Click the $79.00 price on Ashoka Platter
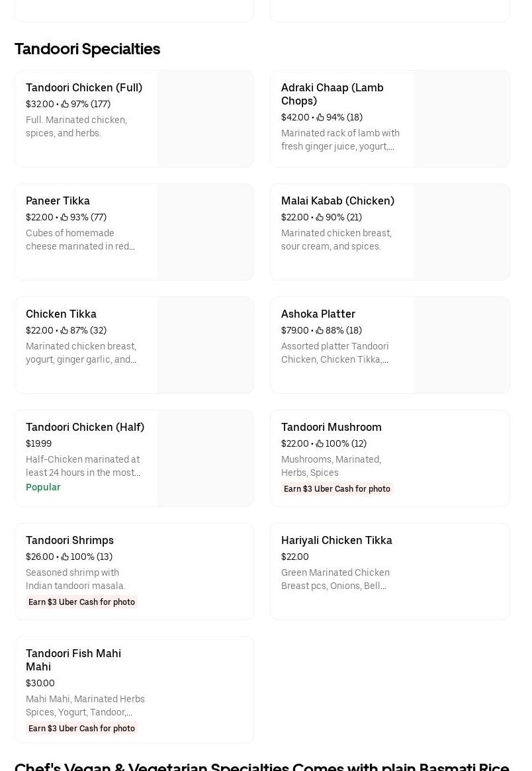Viewport: 532px width, 771px height. pos(294,330)
